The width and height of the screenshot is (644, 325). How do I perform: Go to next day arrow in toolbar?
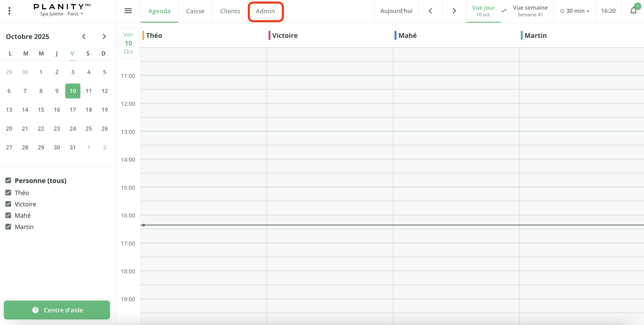coord(454,11)
